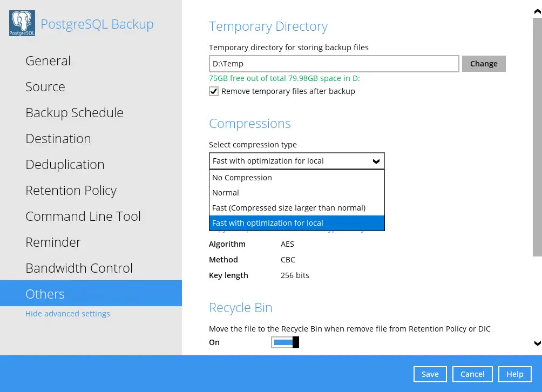Click the Save button

pyautogui.click(x=430, y=374)
